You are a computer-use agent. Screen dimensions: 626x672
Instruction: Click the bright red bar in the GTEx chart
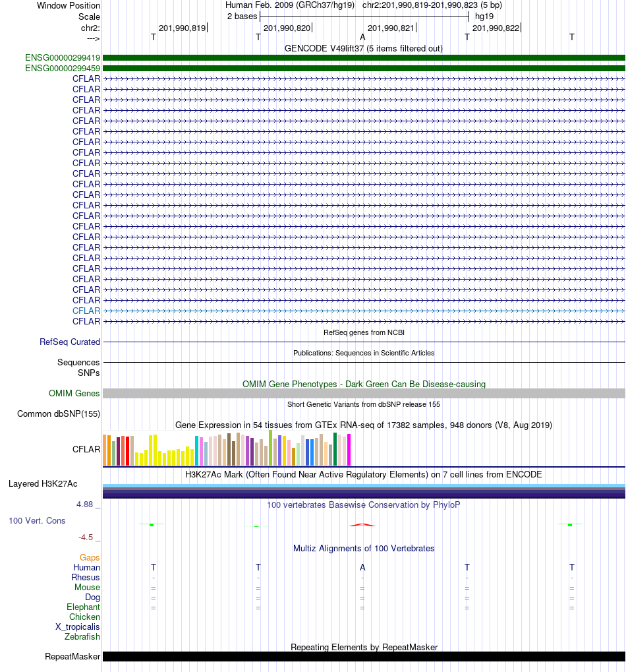[x=128, y=451]
